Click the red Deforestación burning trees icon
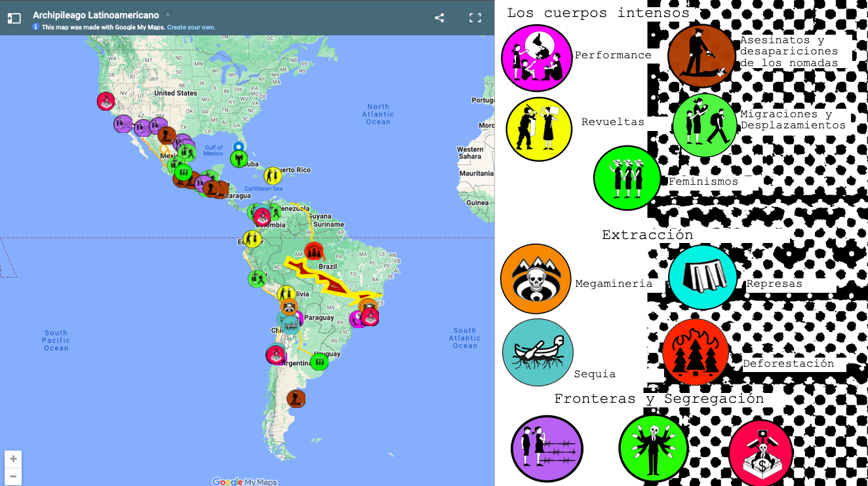 tap(696, 352)
